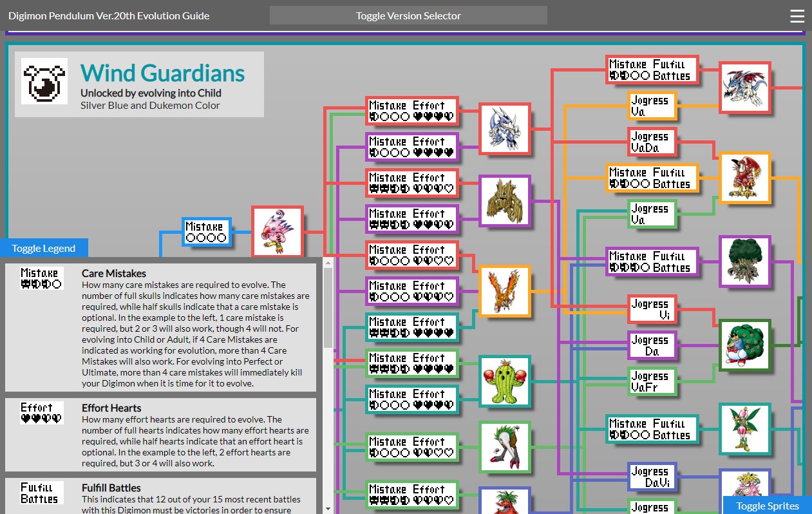The image size is (812, 514).
Task: Click the "Wind Guardians" title text
Action: 163,73
